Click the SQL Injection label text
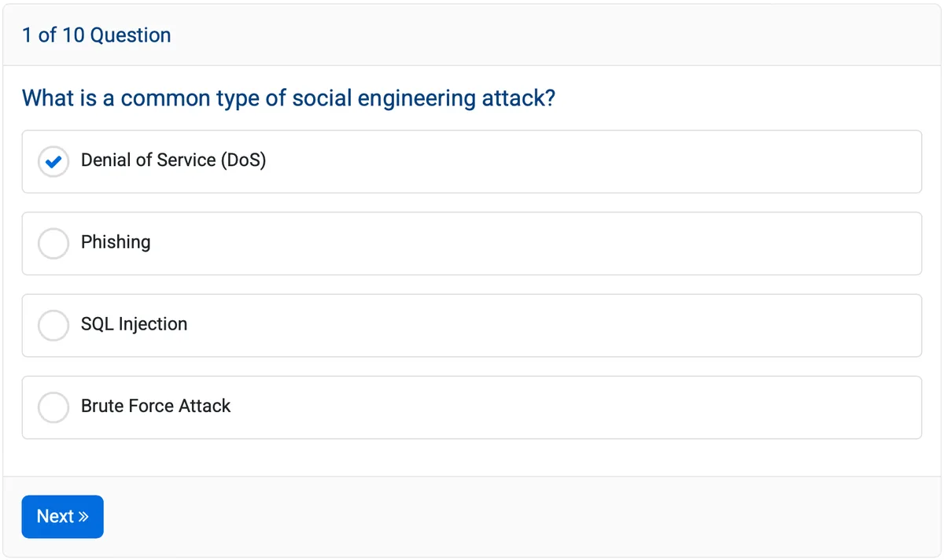Screen dimensions: 944x560 [133, 324]
